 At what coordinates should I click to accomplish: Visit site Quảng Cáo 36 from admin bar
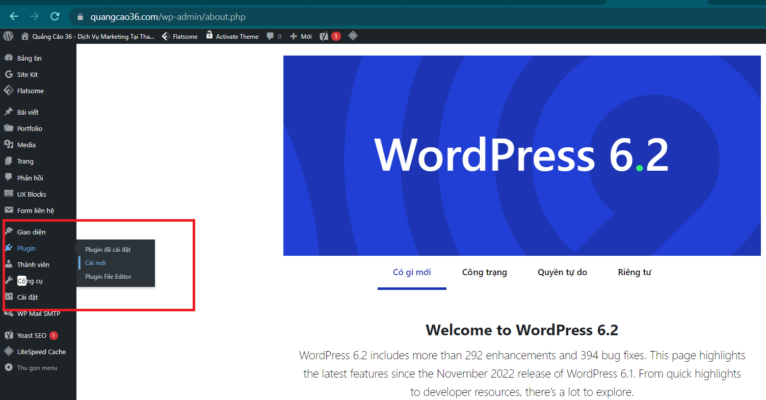87,36
